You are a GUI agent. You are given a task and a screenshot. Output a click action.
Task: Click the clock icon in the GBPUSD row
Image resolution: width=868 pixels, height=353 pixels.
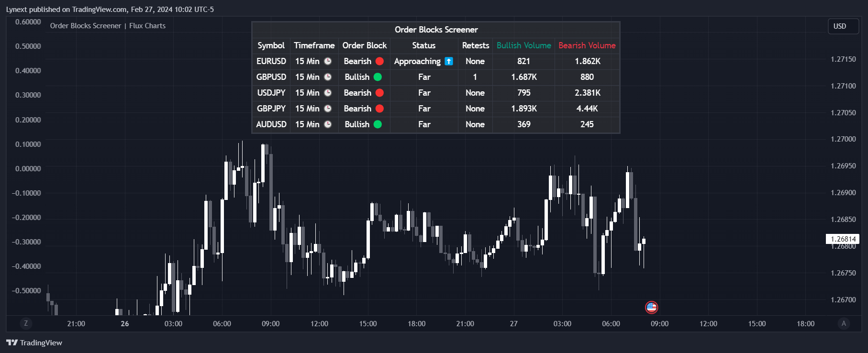[328, 77]
